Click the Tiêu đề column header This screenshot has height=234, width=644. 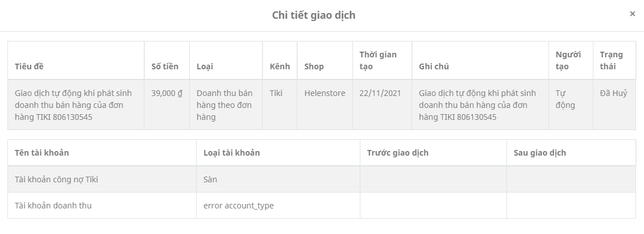click(29, 66)
